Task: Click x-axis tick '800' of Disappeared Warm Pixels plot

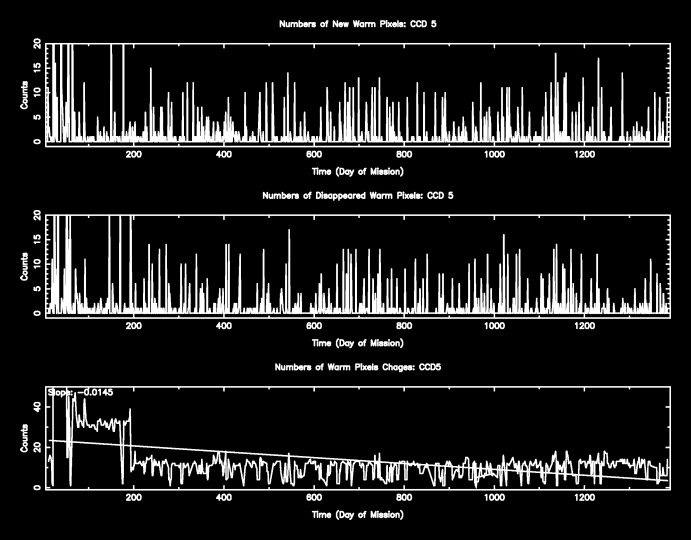Action: (x=404, y=326)
